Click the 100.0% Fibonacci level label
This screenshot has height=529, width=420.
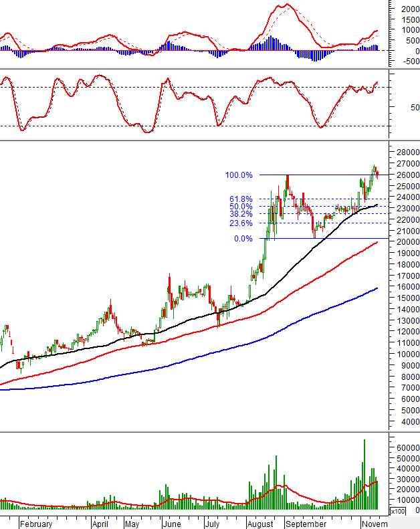(x=239, y=175)
